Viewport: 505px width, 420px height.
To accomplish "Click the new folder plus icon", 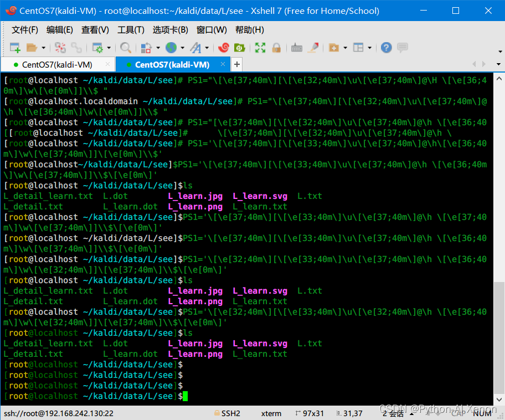I will tap(334, 48).
